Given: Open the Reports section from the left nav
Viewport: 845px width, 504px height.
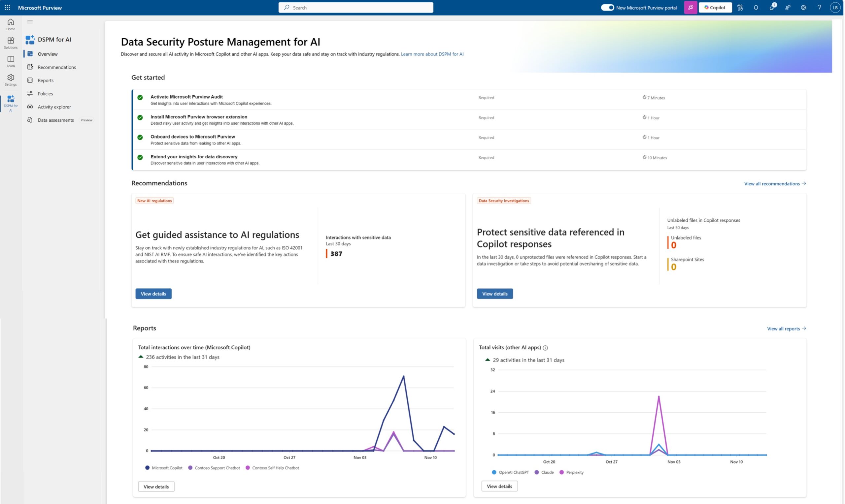Looking at the screenshot, I should [45, 80].
